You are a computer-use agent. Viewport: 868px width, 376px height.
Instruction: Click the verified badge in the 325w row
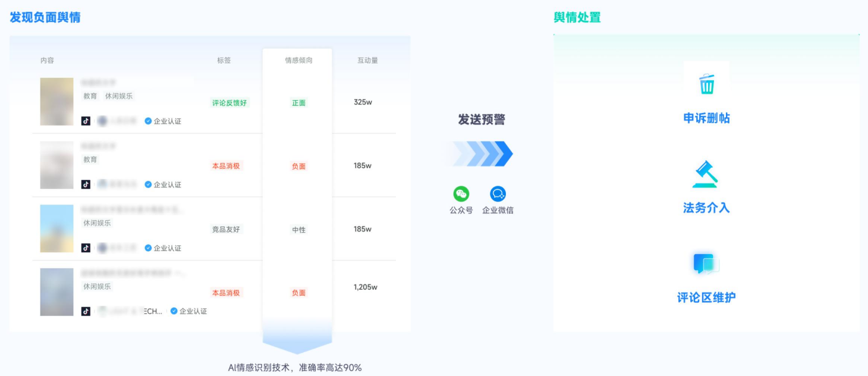click(148, 121)
